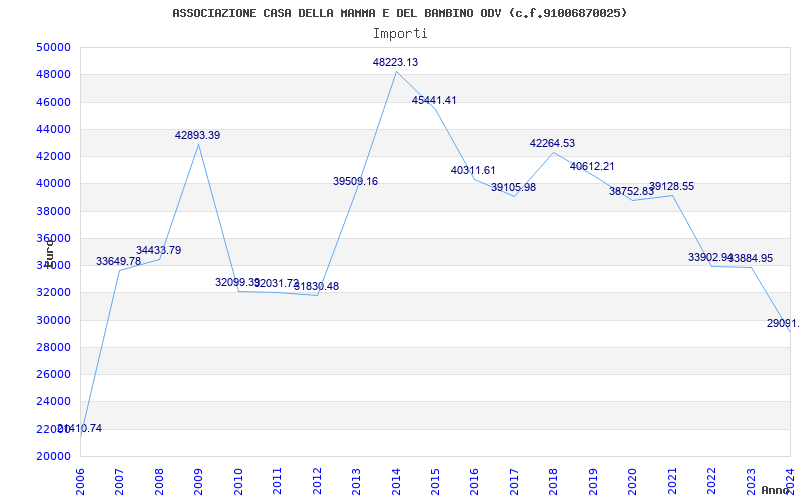Click the 2021 x-axis year label
Screen dimensions: 800x500
(672, 482)
